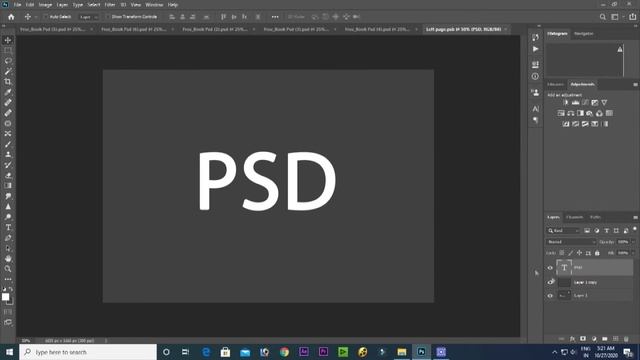Open the Layers panel flyout menu
The image size is (640, 360).
click(635, 218)
